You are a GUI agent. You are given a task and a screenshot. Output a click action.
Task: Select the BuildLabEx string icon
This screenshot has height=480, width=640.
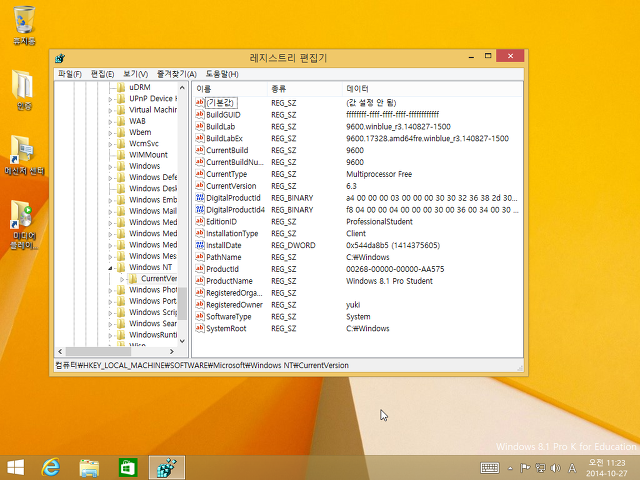point(200,138)
